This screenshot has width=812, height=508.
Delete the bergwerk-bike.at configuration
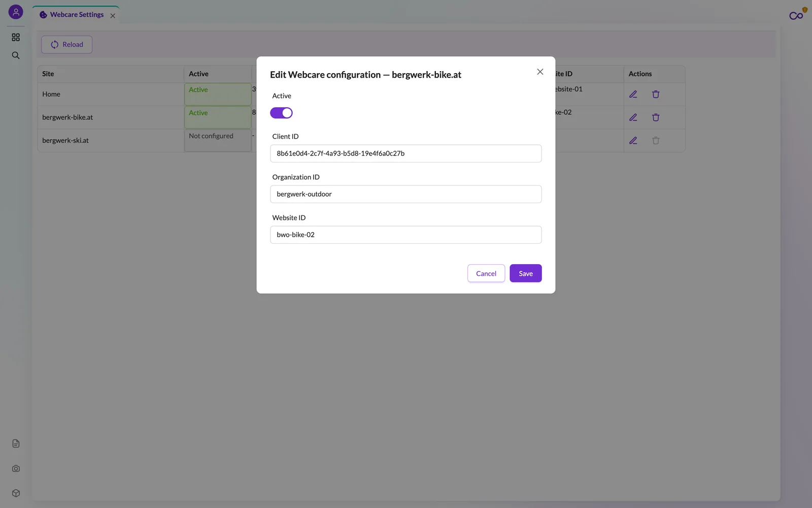tap(656, 117)
